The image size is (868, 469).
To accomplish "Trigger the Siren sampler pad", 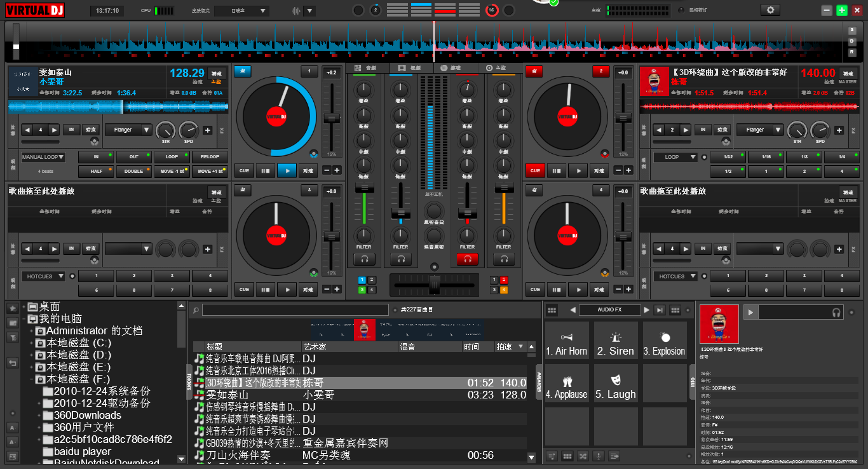I will click(615, 340).
